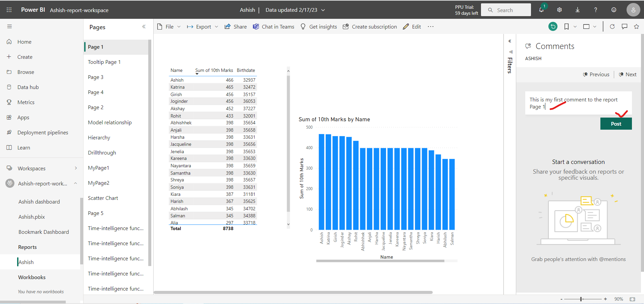Select Get insights

point(318,27)
